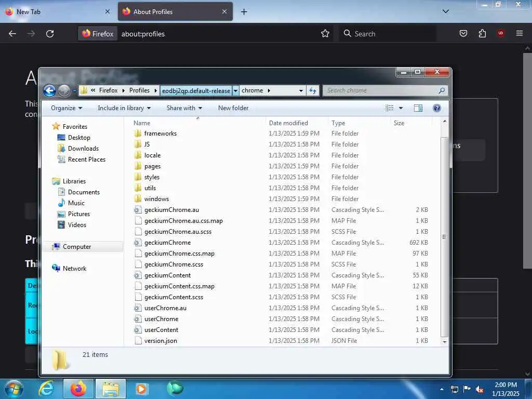Screen dimensions: 532x399
Task: Go back in Firefox with the back arrow
Action: (x=12, y=34)
